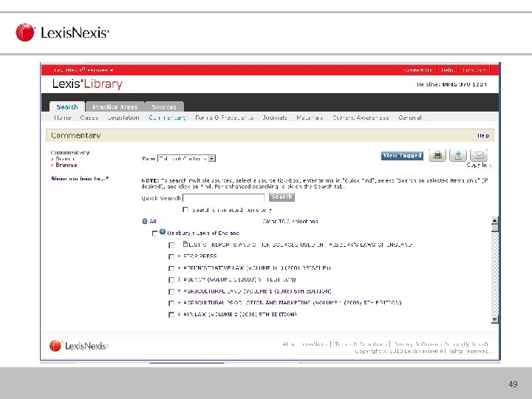Viewport: 532px width, 399px height.
Task: Click the View Tagged button
Action: point(402,156)
